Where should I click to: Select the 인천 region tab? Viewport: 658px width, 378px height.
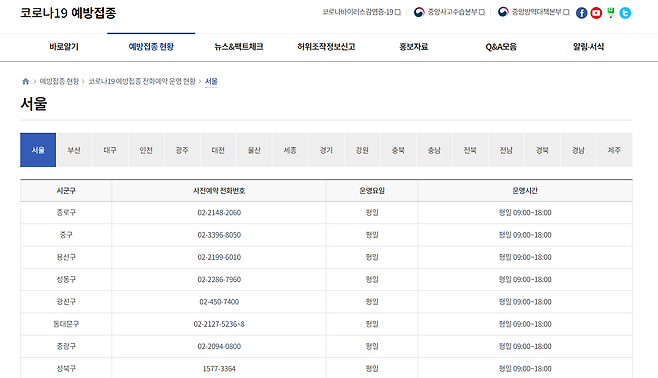[x=146, y=150]
